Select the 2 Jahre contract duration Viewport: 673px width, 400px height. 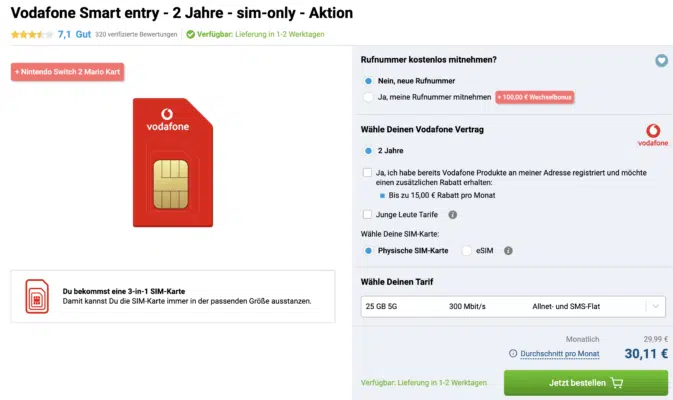369,150
